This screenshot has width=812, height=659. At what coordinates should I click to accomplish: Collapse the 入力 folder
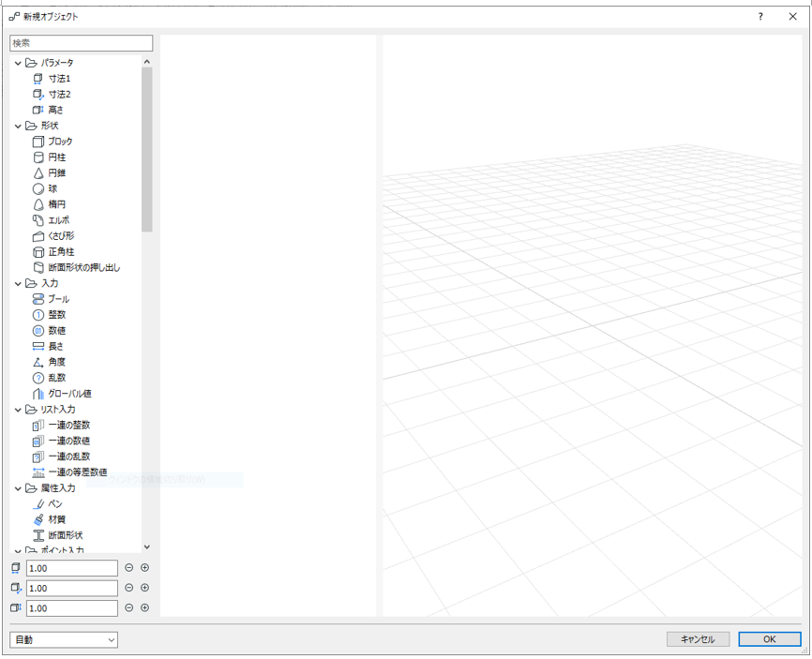18,284
